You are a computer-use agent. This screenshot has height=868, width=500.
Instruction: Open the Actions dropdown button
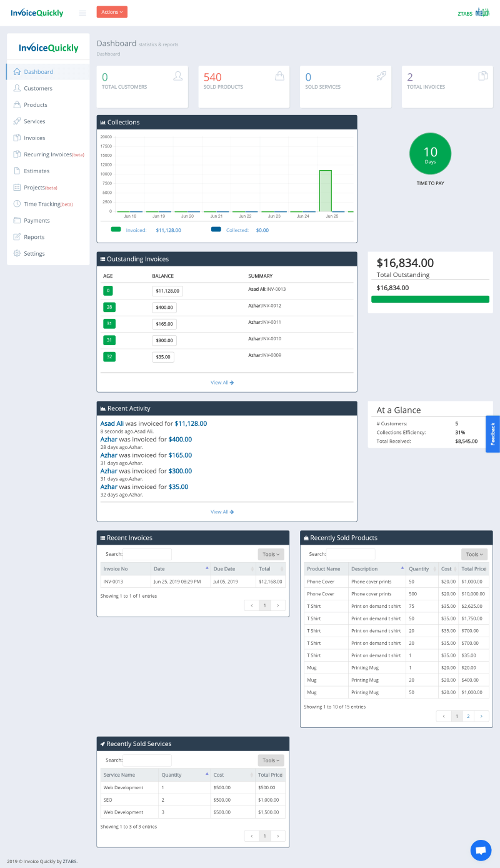coord(112,12)
